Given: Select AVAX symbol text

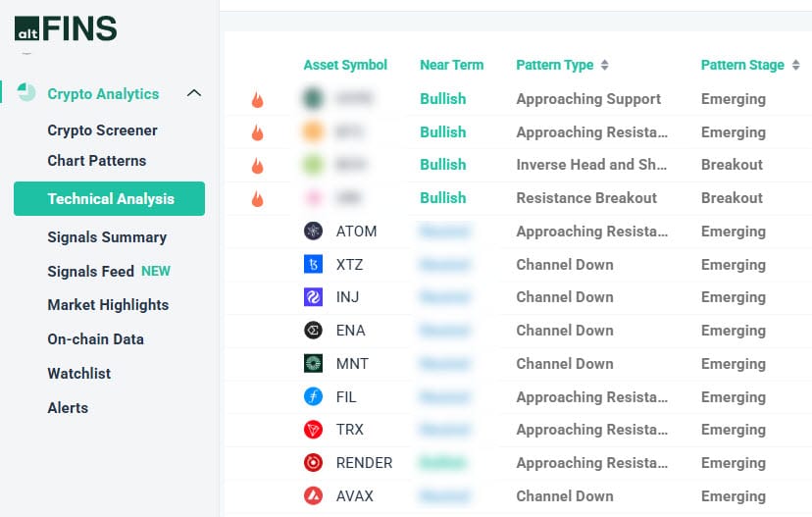Looking at the screenshot, I should click(x=355, y=496).
